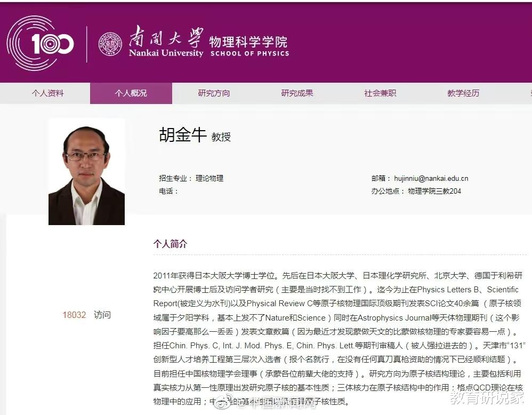532x415 pixels.
Task: Click the 18032 访问 visit counter
Action: pyautogui.click(x=86, y=315)
